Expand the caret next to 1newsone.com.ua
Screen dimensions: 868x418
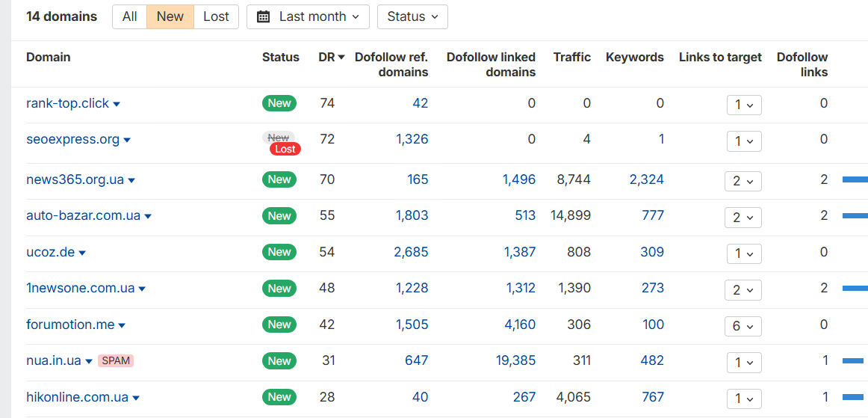tap(142, 289)
